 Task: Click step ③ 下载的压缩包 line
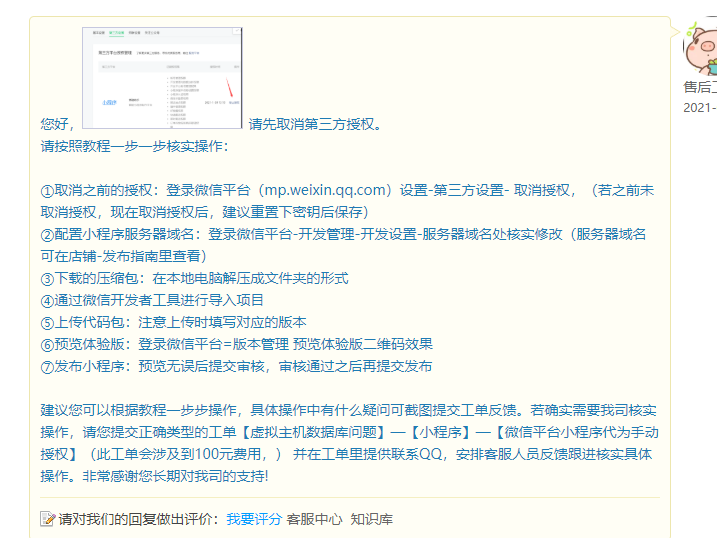point(194,278)
